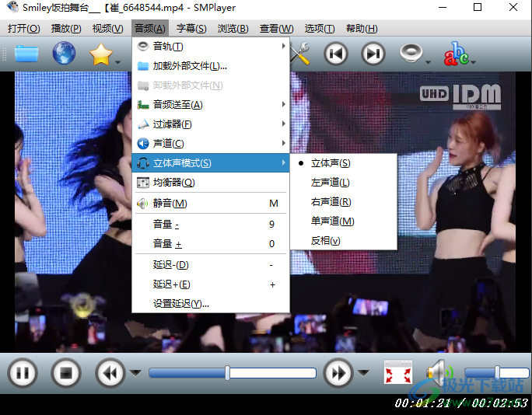Viewport: 532px width, 415px height.
Task: Open dropdown arrow beside rewind button
Action: click(135, 373)
